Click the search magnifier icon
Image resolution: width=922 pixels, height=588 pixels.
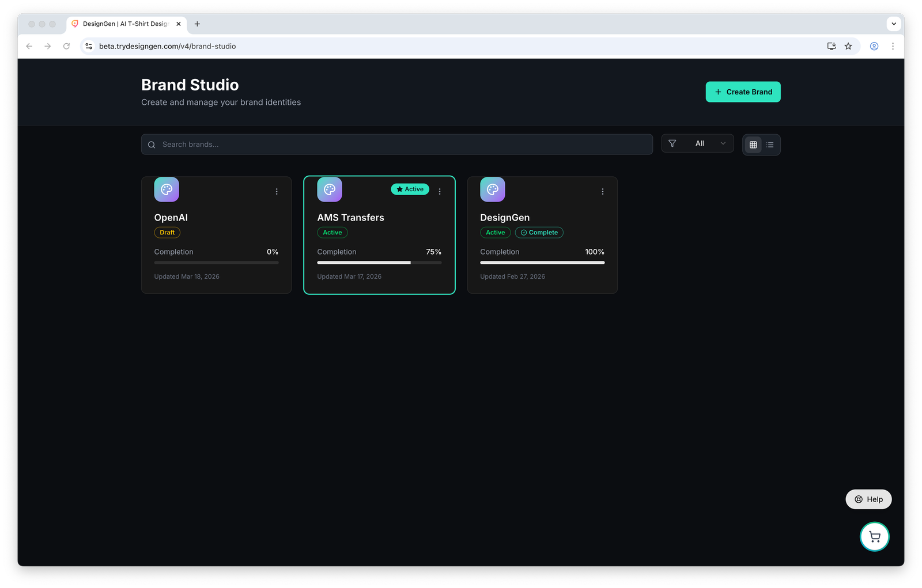pyautogui.click(x=152, y=145)
